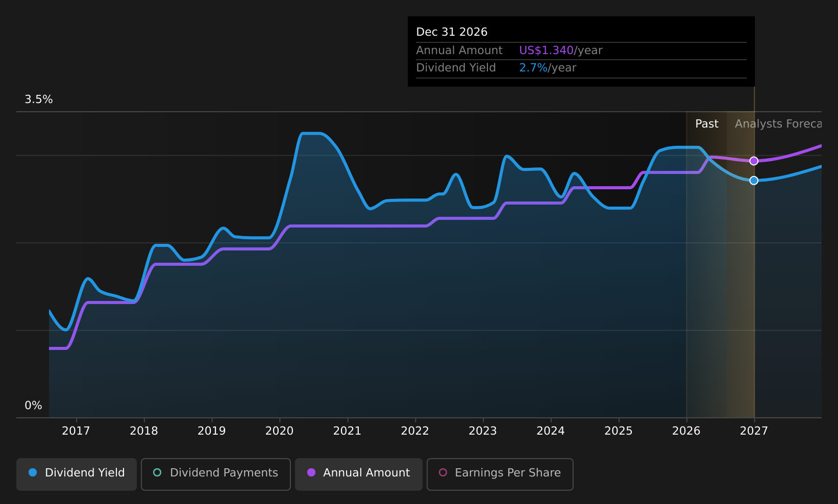Image resolution: width=838 pixels, height=504 pixels.
Task: Click the 2023 x-axis label
Action: click(x=483, y=431)
